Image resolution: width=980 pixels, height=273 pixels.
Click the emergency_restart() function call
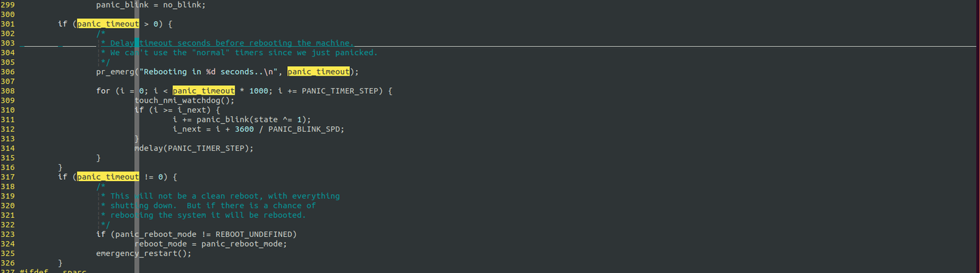[x=143, y=253]
